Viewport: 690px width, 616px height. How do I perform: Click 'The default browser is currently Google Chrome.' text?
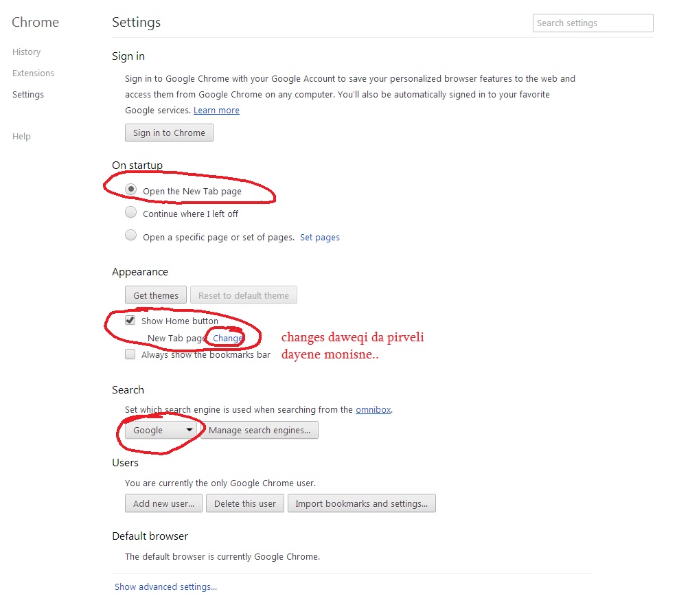[x=222, y=556]
